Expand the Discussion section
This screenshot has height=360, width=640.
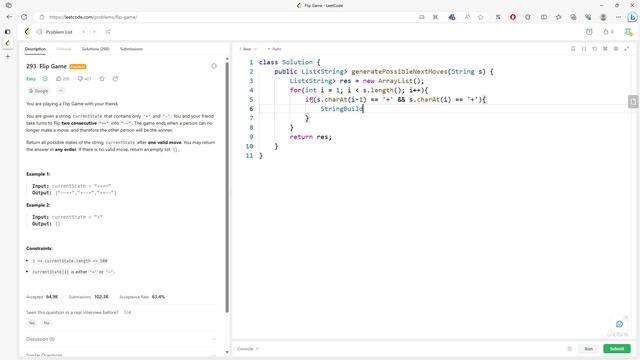tap(121, 339)
